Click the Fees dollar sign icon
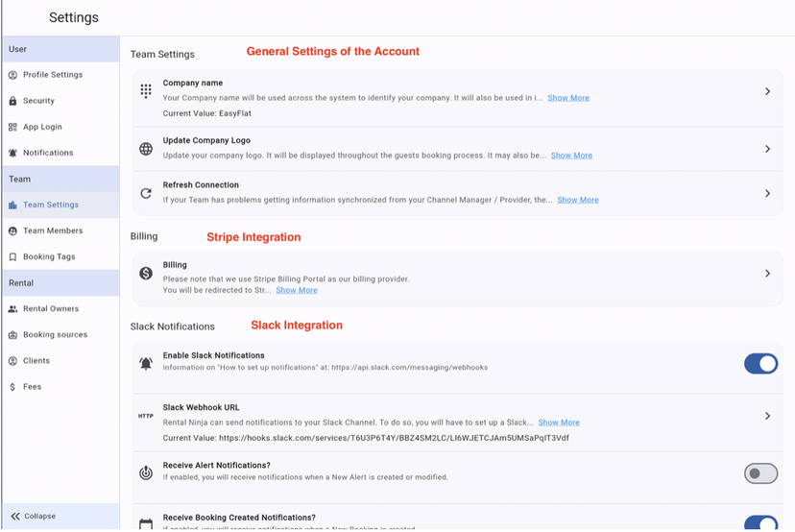The image size is (795, 532). pos(13,387)
